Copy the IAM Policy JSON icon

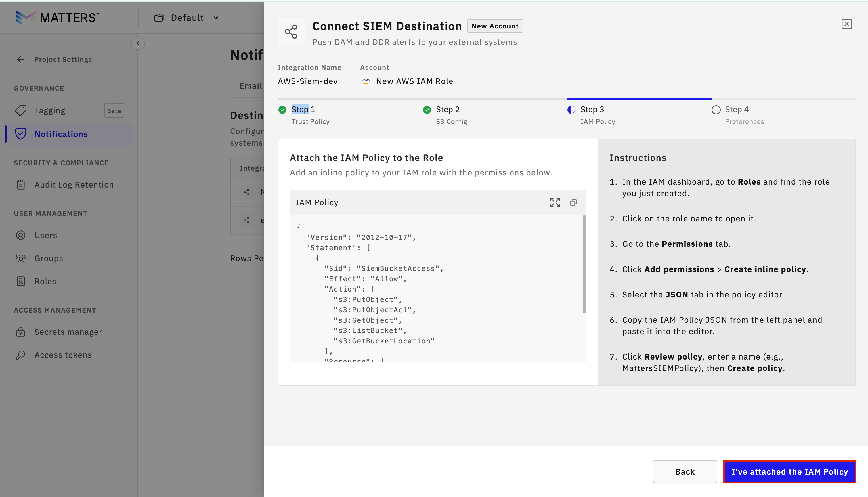[x=573, y=202]
